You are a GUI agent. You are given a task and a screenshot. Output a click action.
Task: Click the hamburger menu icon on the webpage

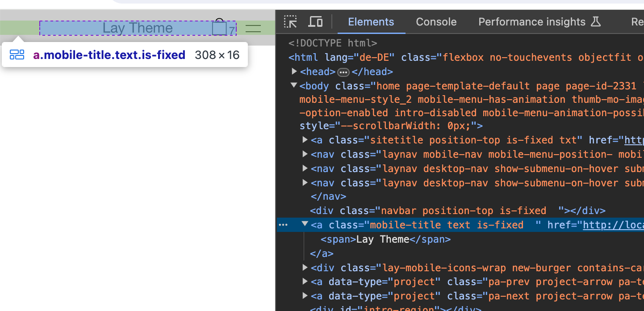click(253, 28)
